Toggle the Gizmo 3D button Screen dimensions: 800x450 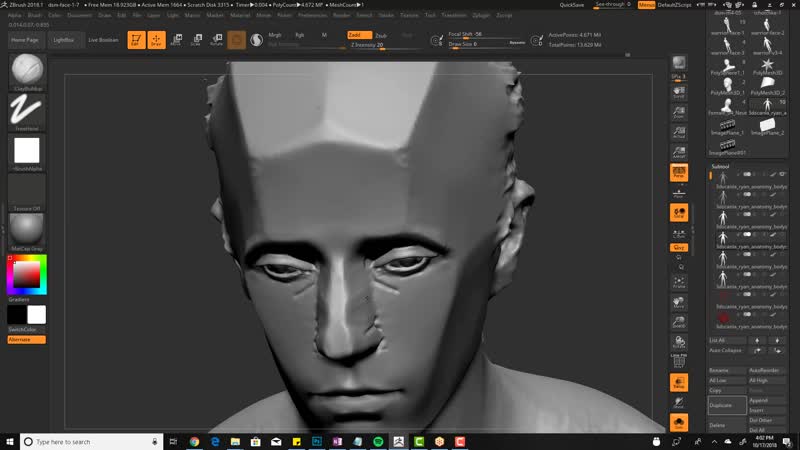coord(236,40)
